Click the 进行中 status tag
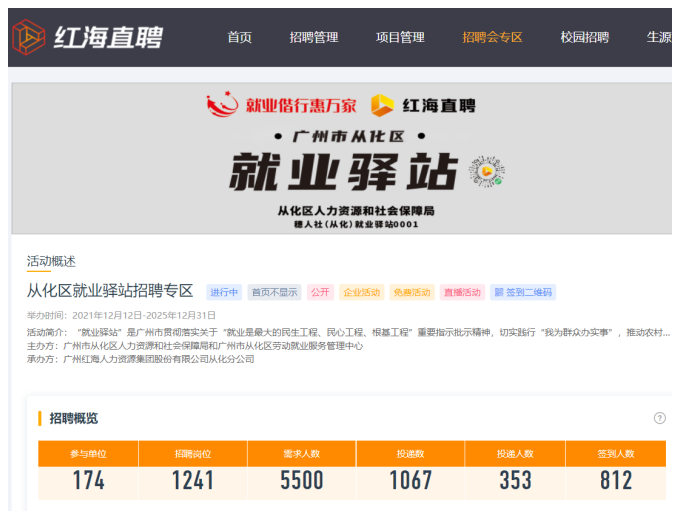681x520 pixels. pyautogui.click(x=224, y=293)
